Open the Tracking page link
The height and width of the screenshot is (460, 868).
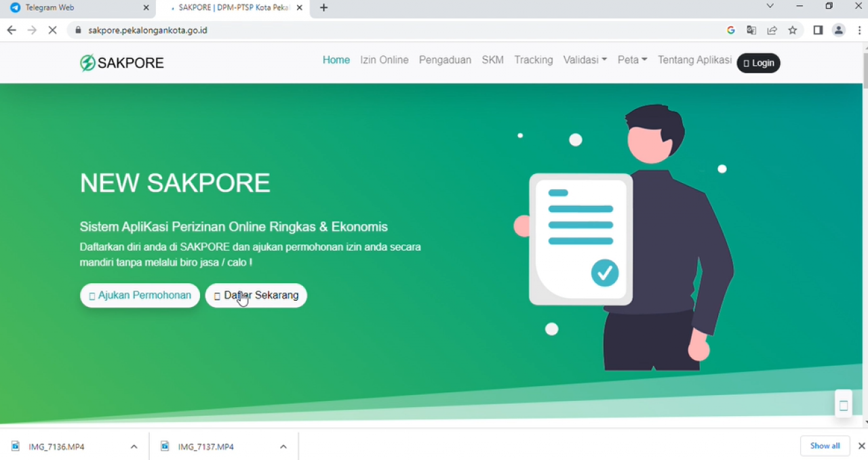(x=534, y=60)
